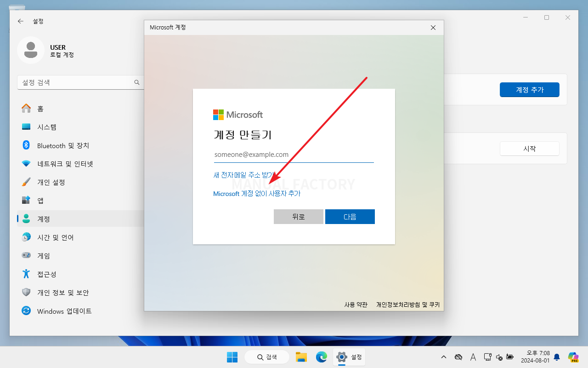Minimize the Settings window
This screenshot has height=368, width=588.
click(x=525, y=17)
